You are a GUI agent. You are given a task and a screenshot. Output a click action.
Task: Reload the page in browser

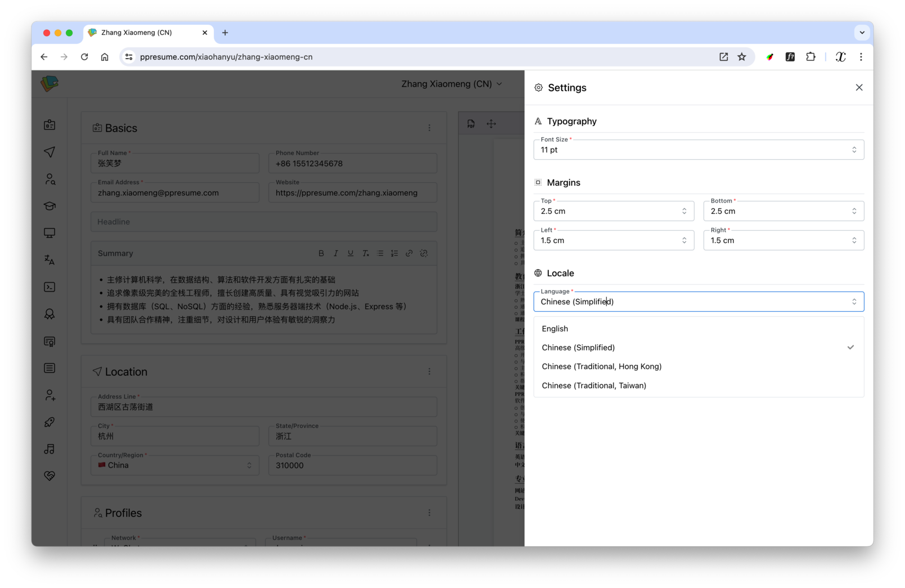tap(84, 57)
